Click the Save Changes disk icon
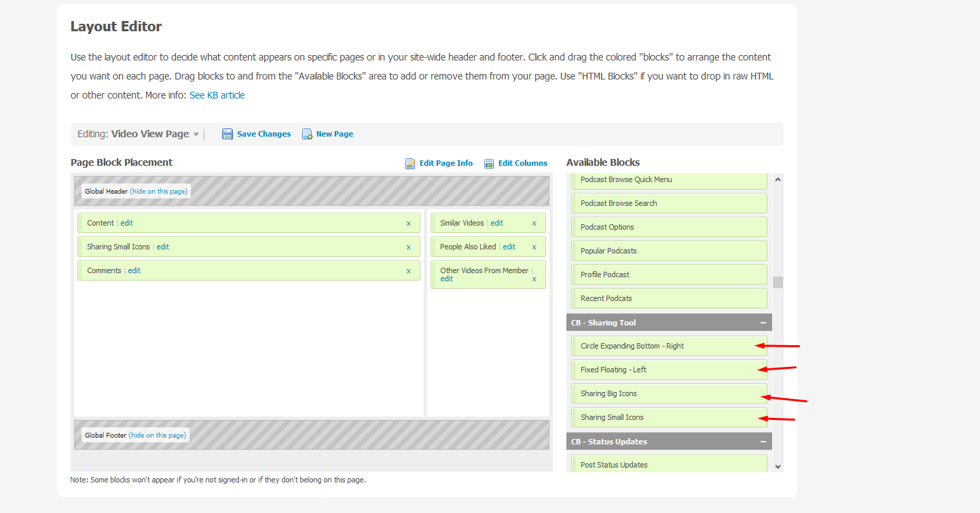Image resolution: width=980 pixels, height=513 pixels. (228, 134)
